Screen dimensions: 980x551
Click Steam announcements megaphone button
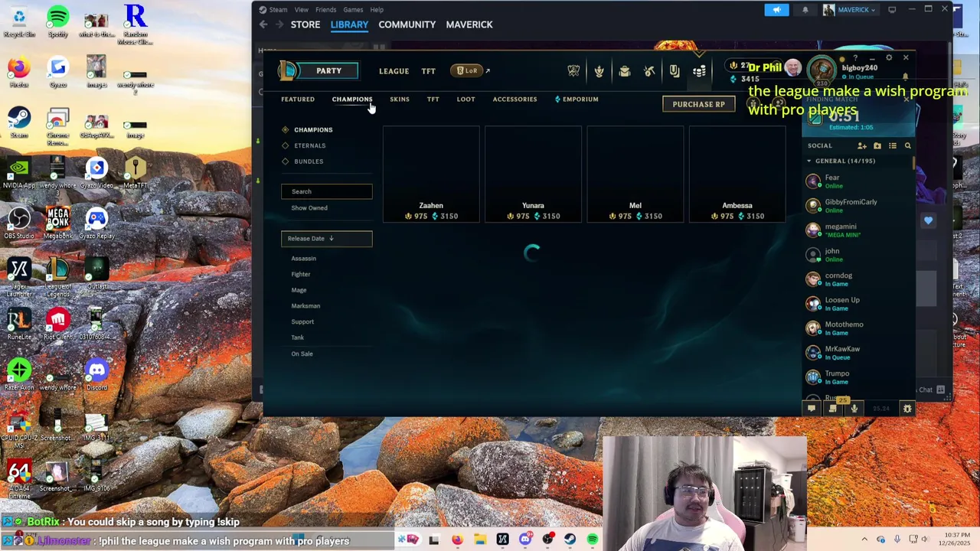[776, 10]
